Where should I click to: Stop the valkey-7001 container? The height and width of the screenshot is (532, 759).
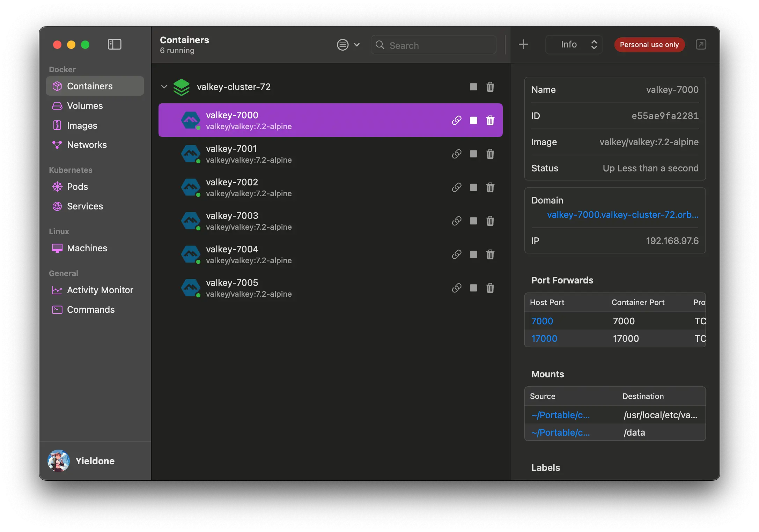(x=473, y=154)
